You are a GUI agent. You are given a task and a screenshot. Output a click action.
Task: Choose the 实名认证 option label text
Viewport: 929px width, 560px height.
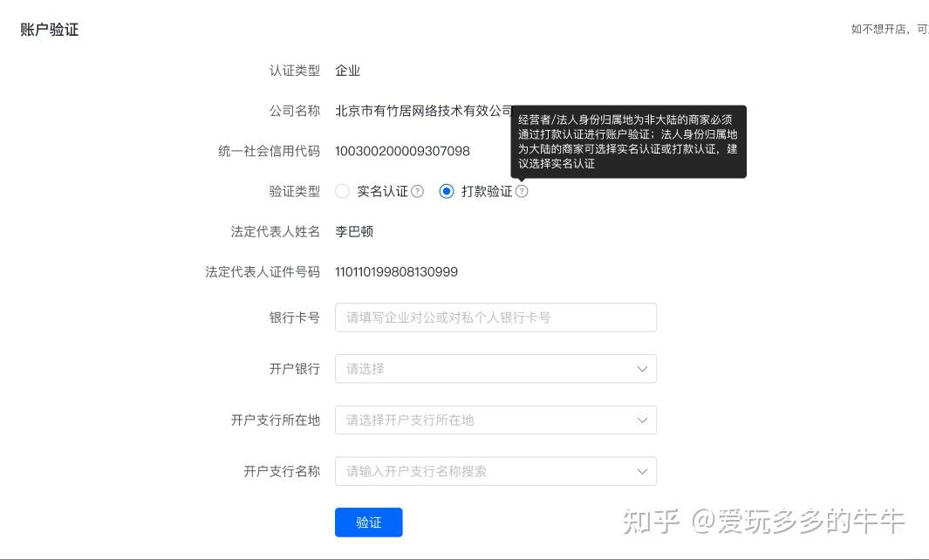pos(382,191)
